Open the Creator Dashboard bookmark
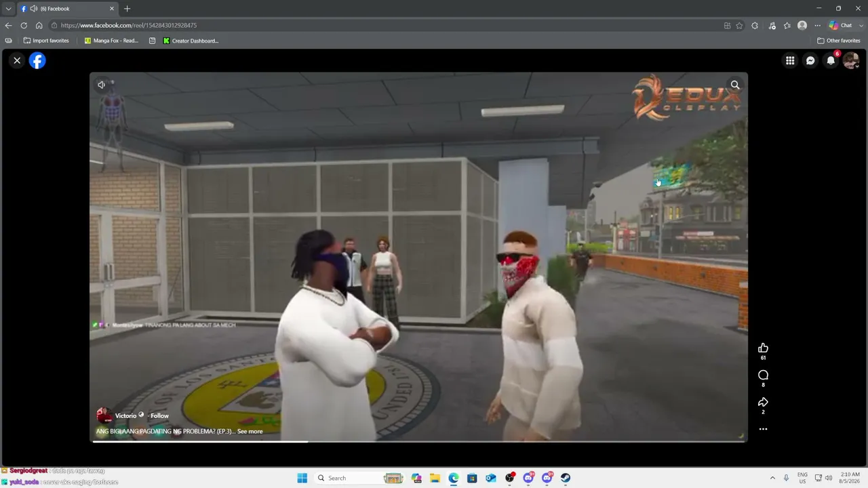The image size is (868, 488). (x=191, y=41)
